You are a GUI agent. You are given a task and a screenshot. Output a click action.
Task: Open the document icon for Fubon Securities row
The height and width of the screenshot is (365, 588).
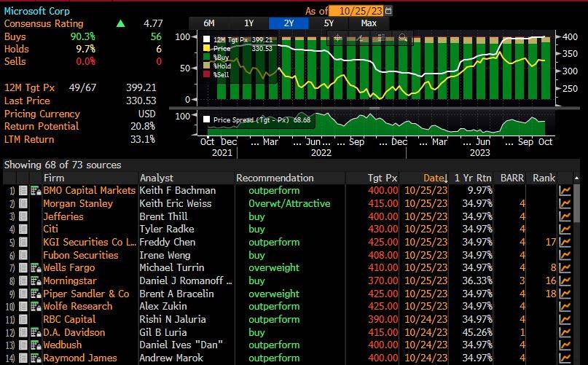[x=23, y=255]
